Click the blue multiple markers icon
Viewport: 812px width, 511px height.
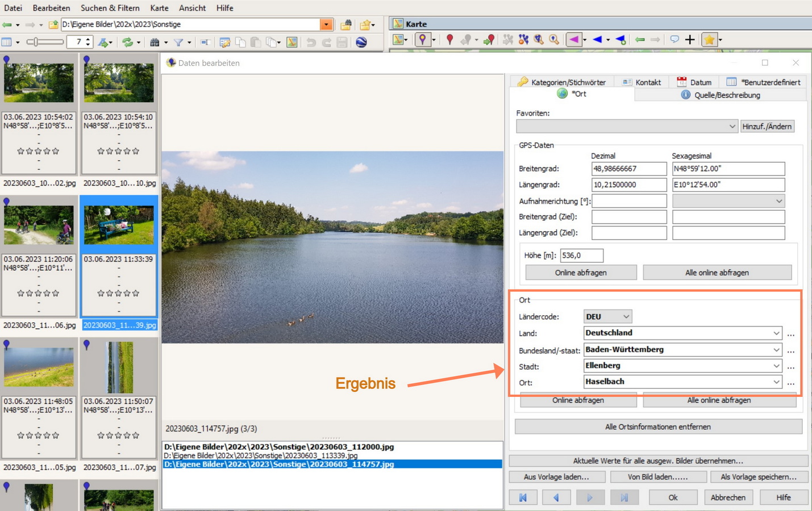tap(523, 39)
